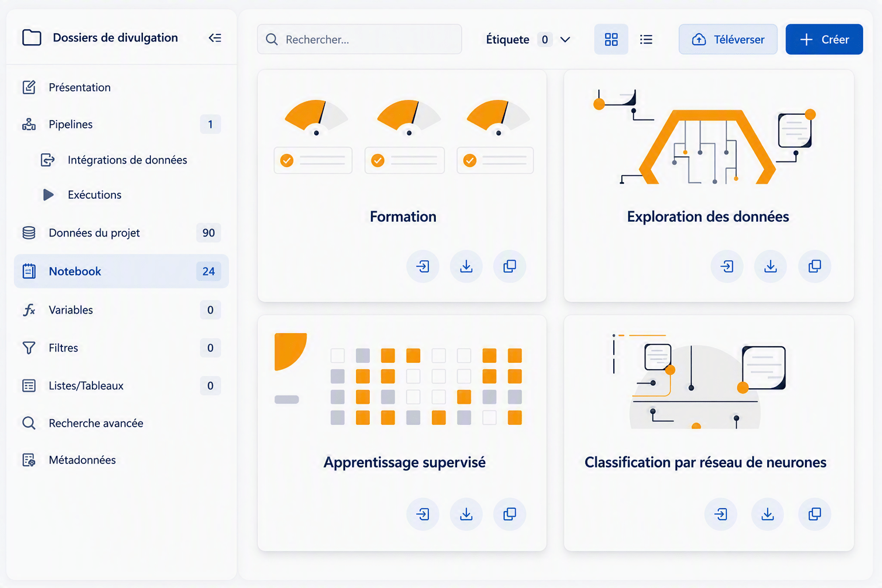
Task: Duplicate the Exploration des données notebook
Action: point(814,266)
